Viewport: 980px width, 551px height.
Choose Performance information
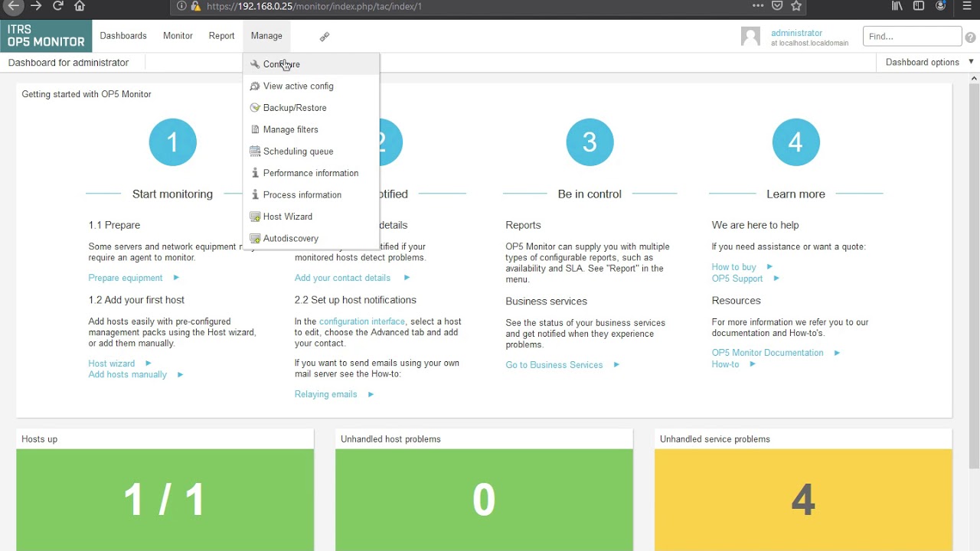[x=311, y=173]
